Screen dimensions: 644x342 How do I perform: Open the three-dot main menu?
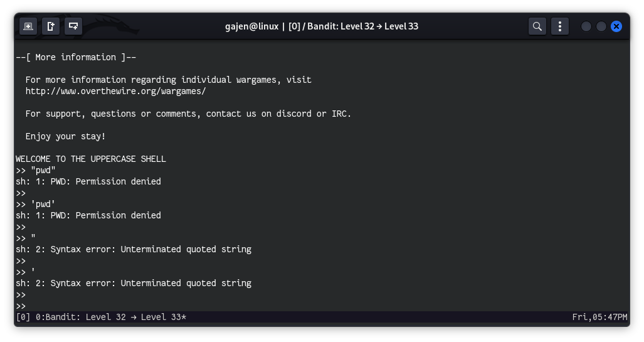click(x=559, y=26)
